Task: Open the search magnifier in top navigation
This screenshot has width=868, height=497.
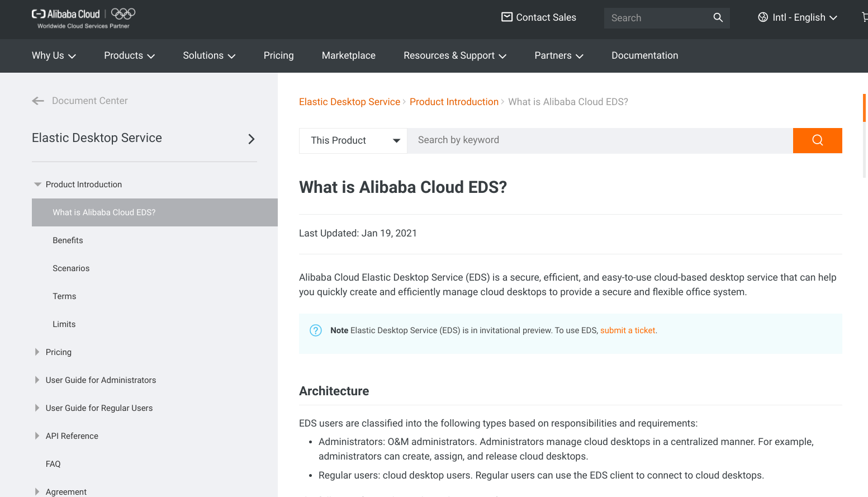Action: click(718, 17)
